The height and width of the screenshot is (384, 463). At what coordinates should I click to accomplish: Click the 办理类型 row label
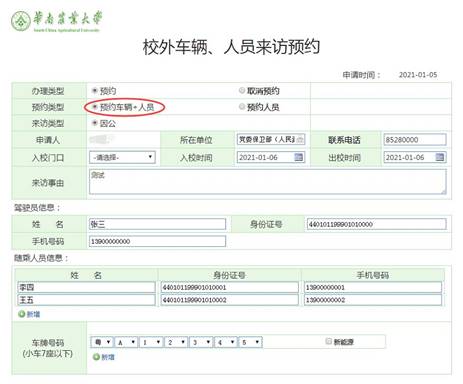coord(48,91)
